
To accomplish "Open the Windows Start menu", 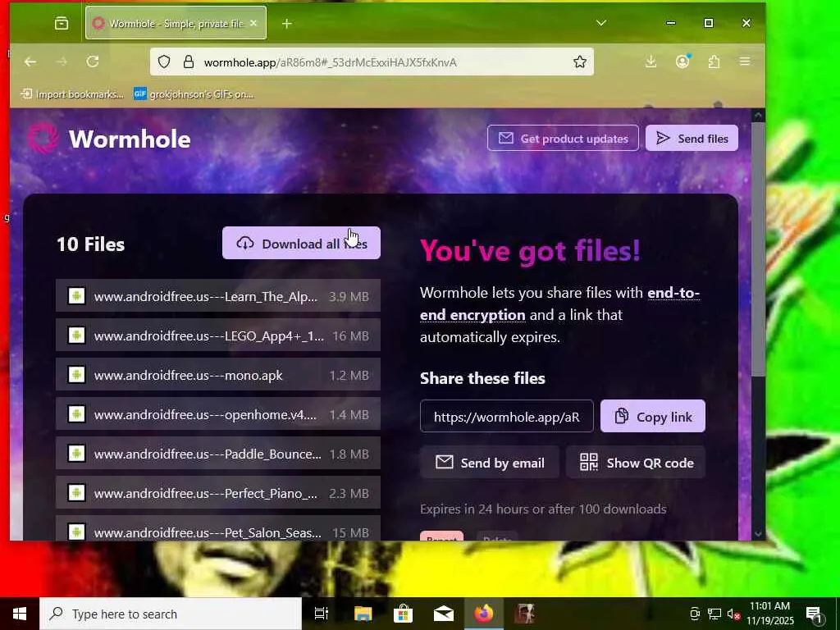I will 20,614.
